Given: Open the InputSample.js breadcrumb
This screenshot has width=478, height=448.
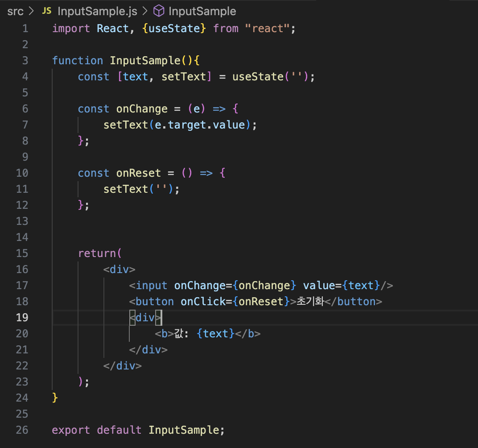Looking at the screenshot, I should coord(97,11).
